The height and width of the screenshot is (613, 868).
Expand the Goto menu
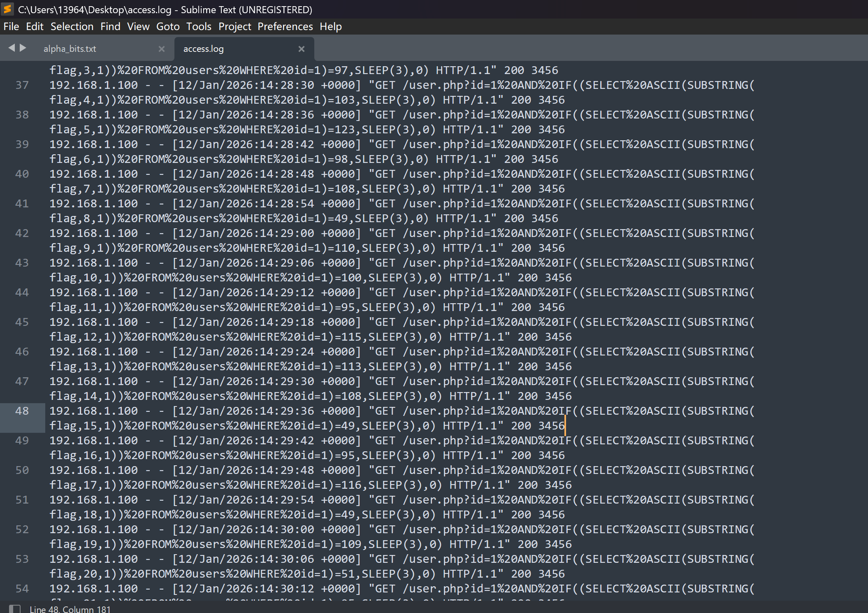(168, 27)
